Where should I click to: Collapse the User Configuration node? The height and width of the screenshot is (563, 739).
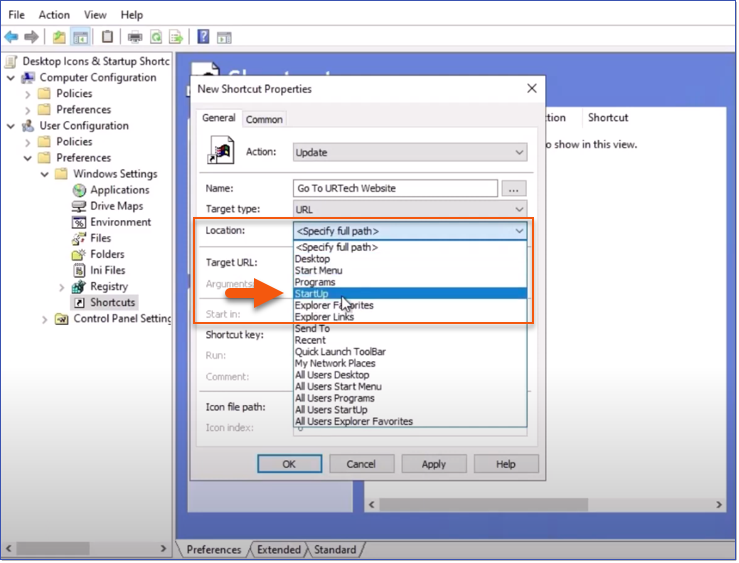(x=11, y=126)
